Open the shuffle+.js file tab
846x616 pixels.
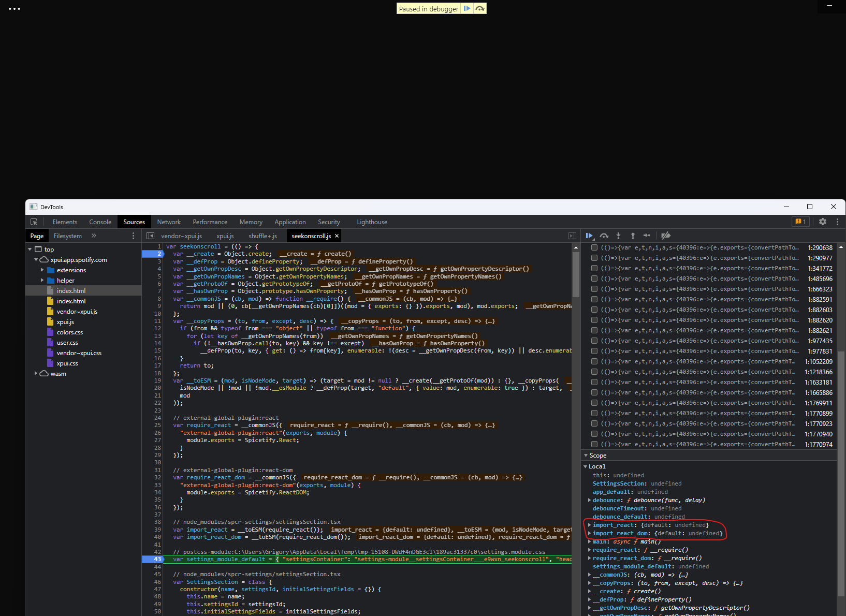(x=262, y=236)
